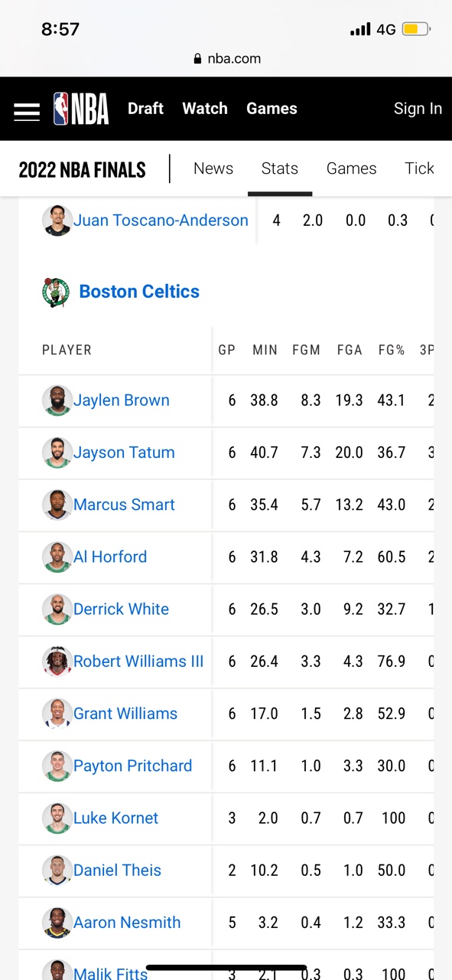Open Marcus Smart's player page
The width and height of the screenshot is (452, 980).
[x=124, y=505]
